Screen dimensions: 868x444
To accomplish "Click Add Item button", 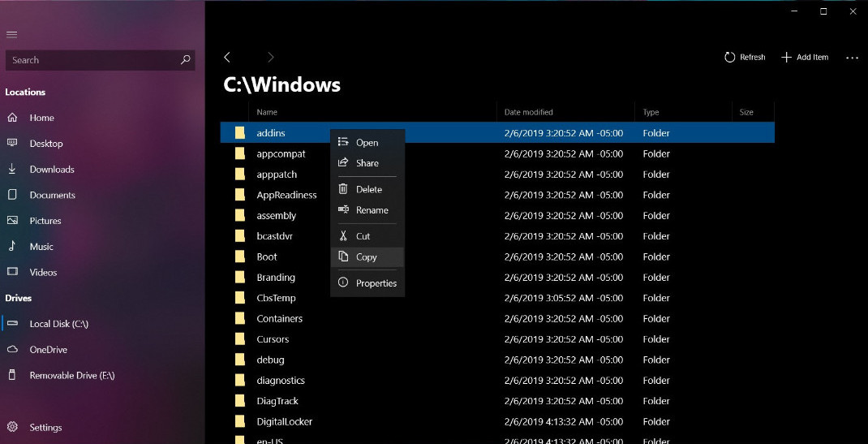I will (805, 57).
